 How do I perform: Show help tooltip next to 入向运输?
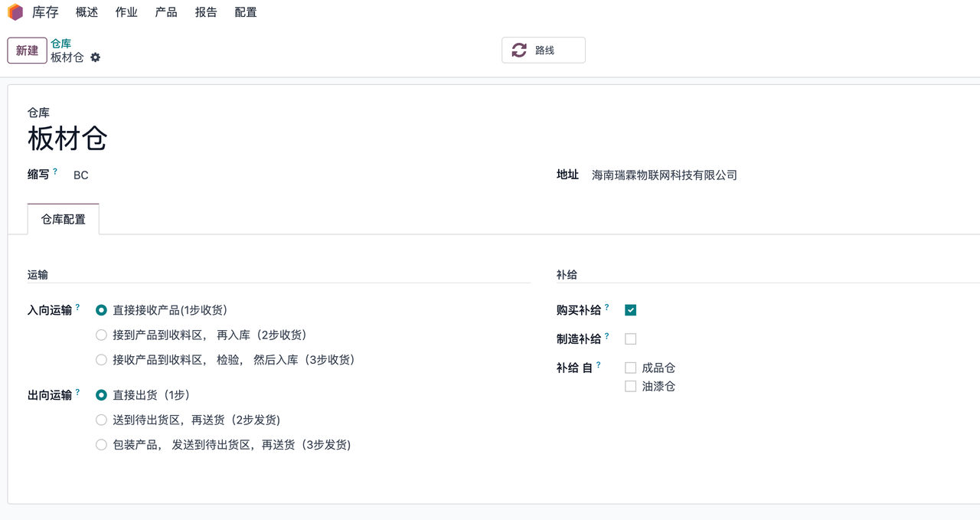[77, 306]
